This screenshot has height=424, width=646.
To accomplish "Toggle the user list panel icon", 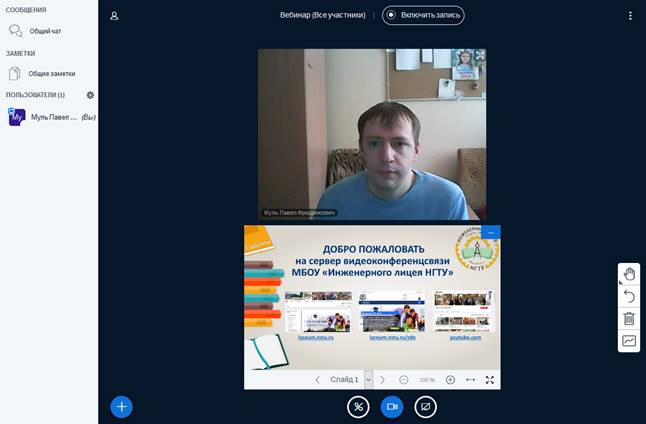I will pyautogui.click(x=114, y=16).
